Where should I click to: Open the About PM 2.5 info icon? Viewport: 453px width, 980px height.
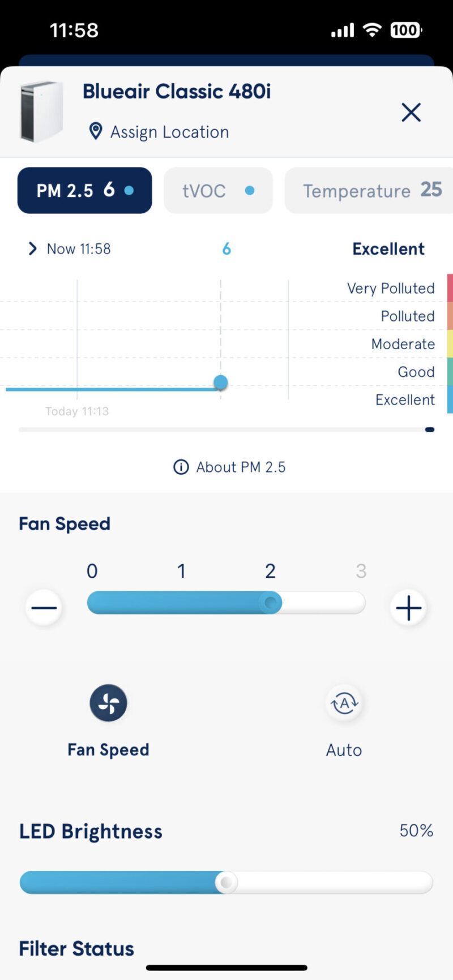click(181, 467)
